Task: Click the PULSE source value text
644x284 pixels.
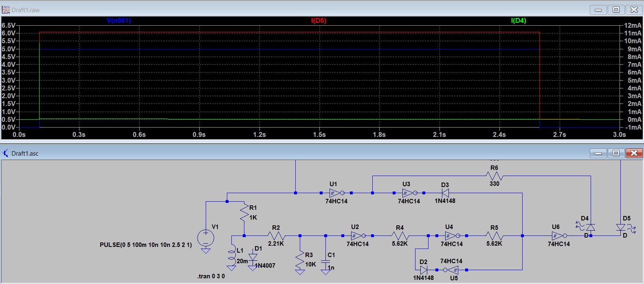Action: tap(146, 245)
